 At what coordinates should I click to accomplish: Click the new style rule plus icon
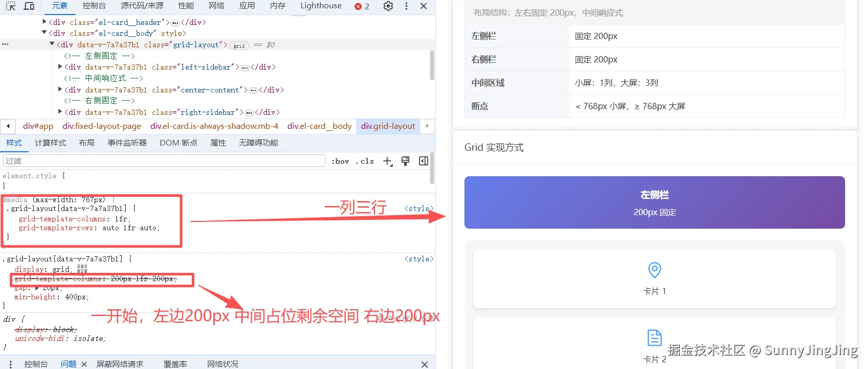pos(387,161)
